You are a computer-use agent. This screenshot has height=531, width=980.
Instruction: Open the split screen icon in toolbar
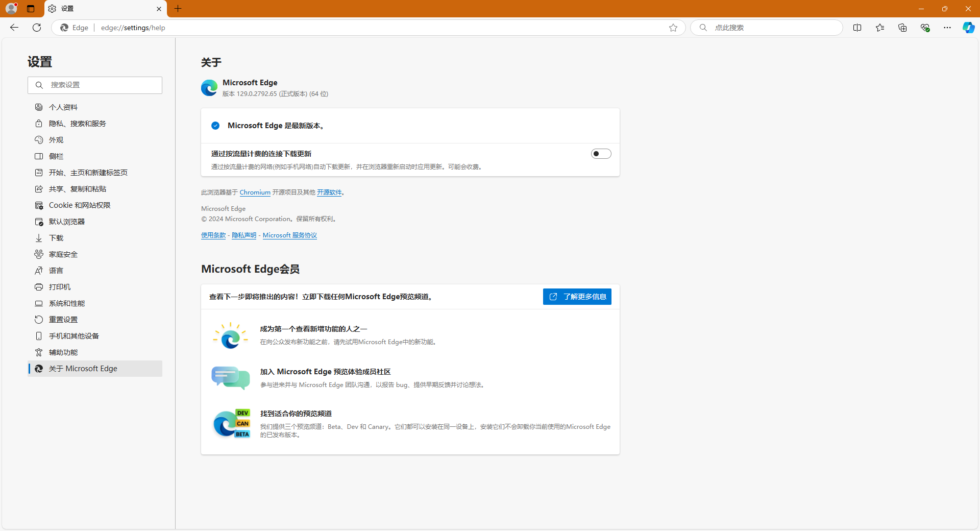click(x=857, y=28)
